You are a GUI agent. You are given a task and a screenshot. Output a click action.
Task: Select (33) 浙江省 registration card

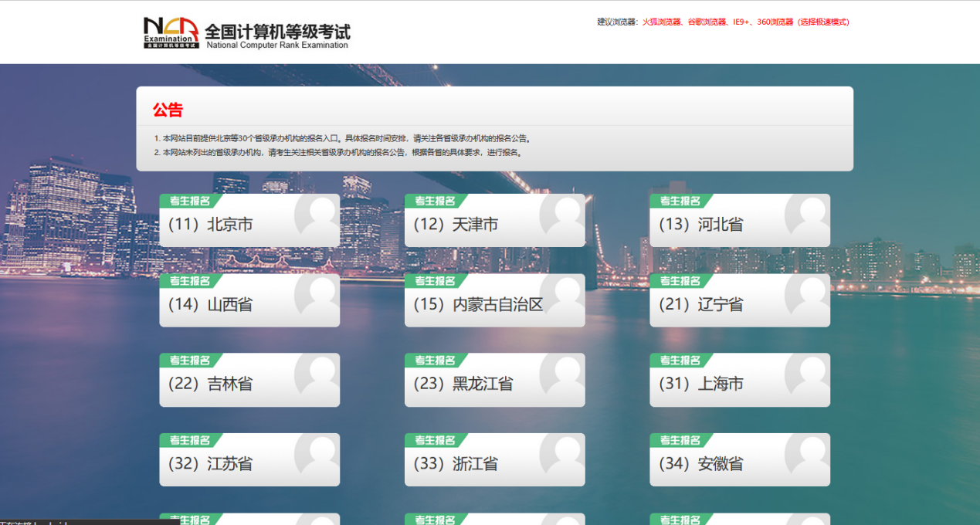456,464
